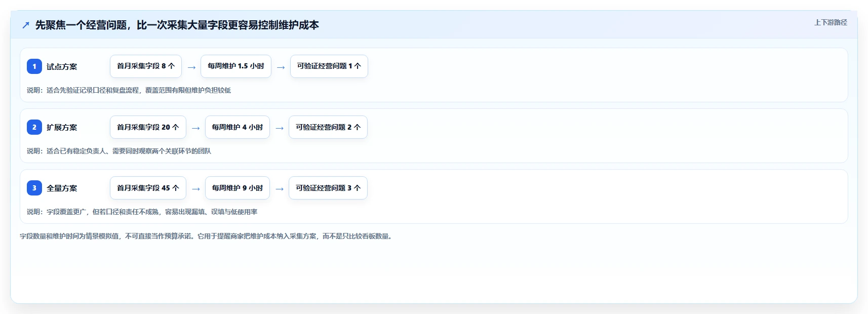Click the blue arrow icon beside the title
868x314 pixels.
point(26,25)
